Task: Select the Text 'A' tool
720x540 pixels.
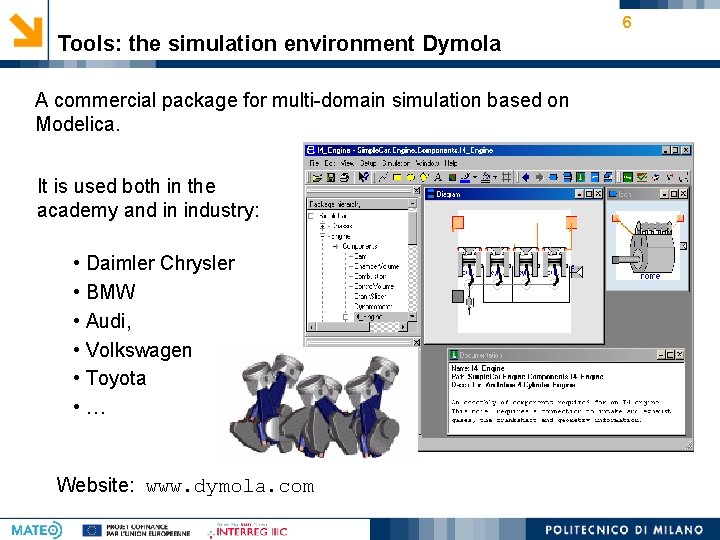Action: tap(438, 177)
